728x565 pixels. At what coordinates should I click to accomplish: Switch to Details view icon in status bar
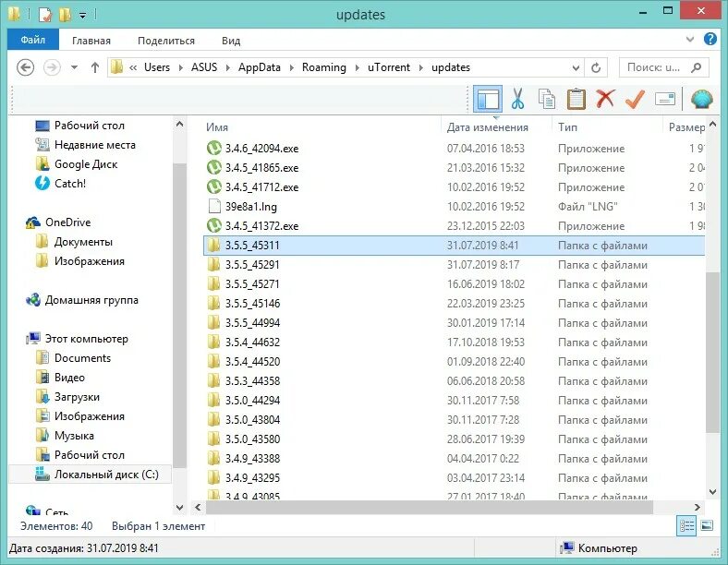coord(686,526)
